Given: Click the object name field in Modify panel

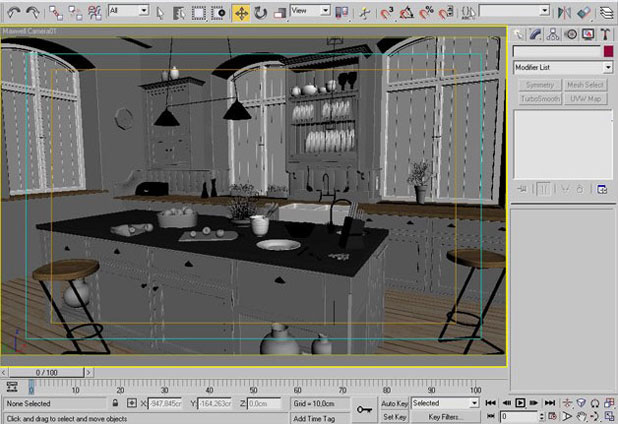Looking at the screenshot, I should [x=557, y=51].
